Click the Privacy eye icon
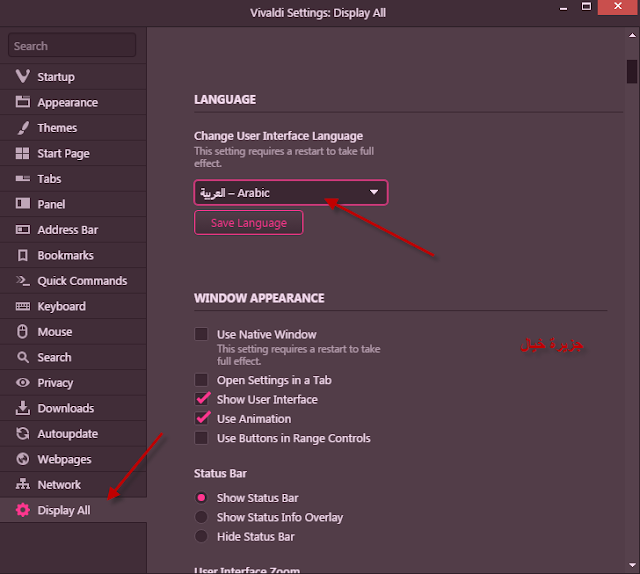 22,383
